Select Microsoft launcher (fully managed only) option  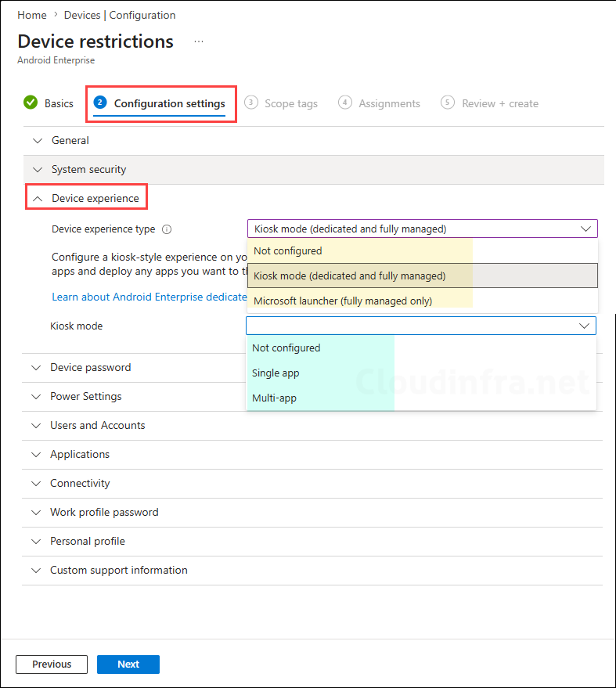point(423,301)
